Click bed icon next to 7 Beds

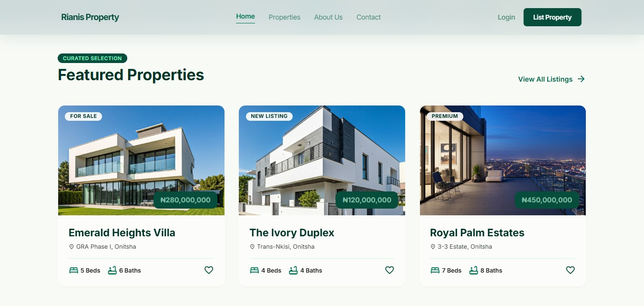click(x=435, y=270)
